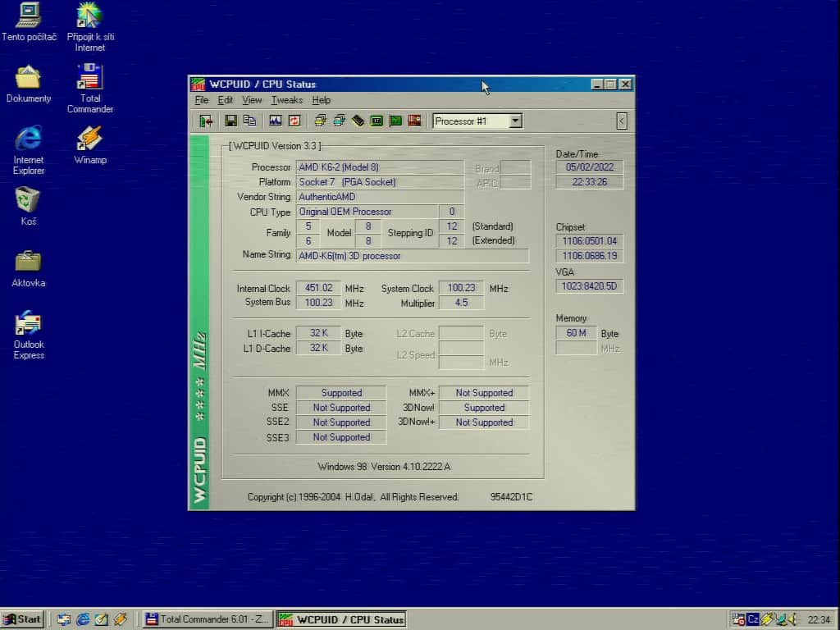Click the taskbar clock showing 22:34
This screenshot has height=630, width=840.
819,620
